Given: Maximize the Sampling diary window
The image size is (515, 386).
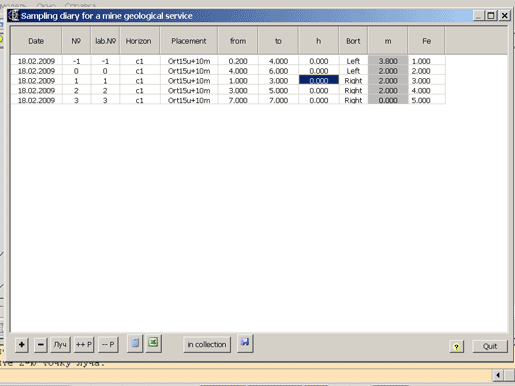Looking at the screenshot, I should click(491, 15).
